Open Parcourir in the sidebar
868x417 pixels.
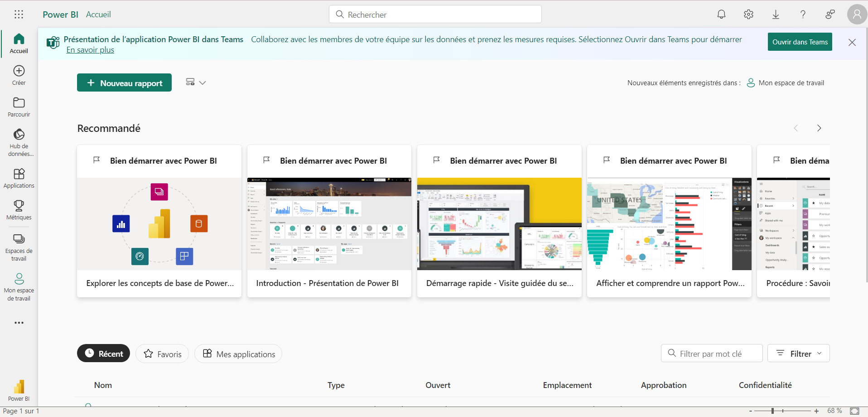(19, 107)
